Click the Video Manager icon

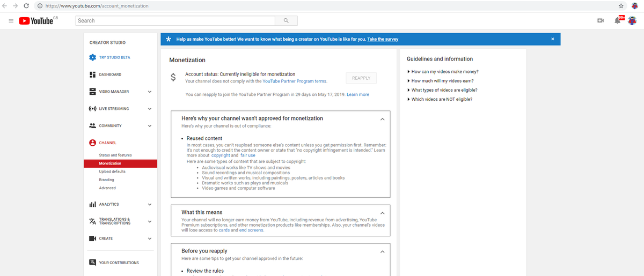pos(92,92)
